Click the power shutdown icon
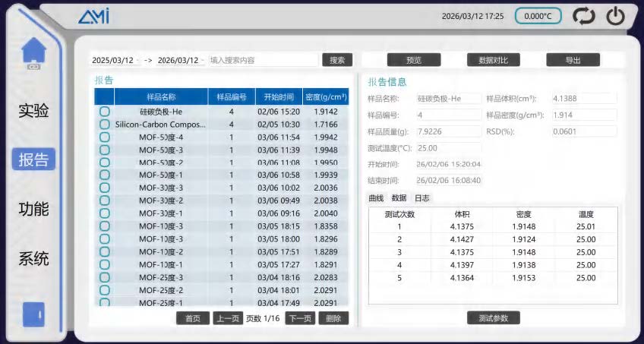Image resolution: width=644 pixels, height=344 pixels. pyautogui.click(x=616, y=17)
